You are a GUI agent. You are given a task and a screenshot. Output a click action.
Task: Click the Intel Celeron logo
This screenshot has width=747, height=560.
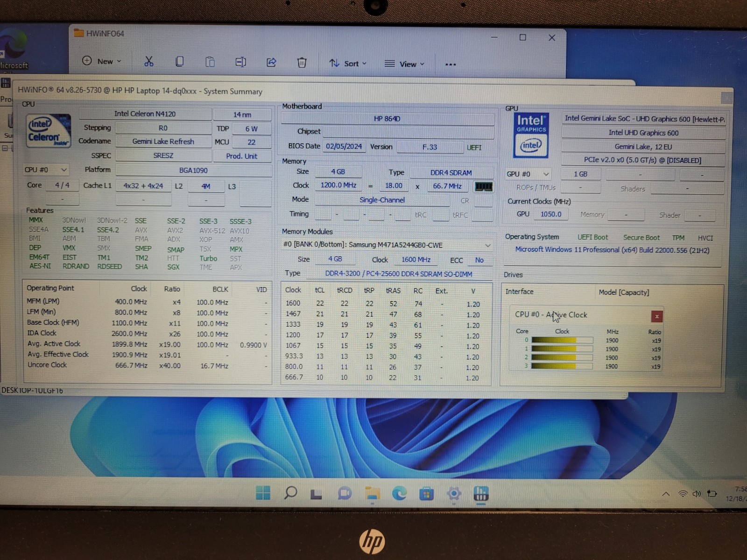click(x=48, y=131)
